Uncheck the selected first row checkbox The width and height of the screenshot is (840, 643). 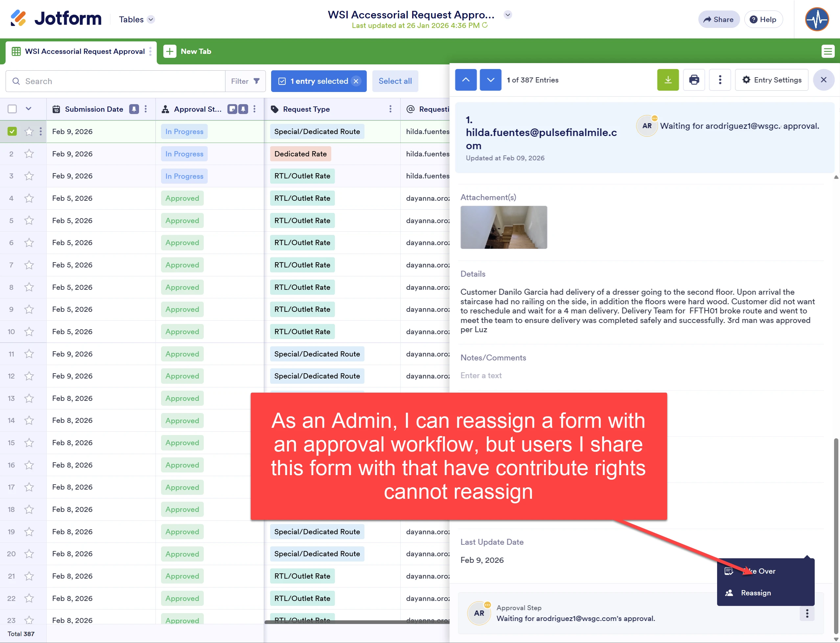[12, 131]
